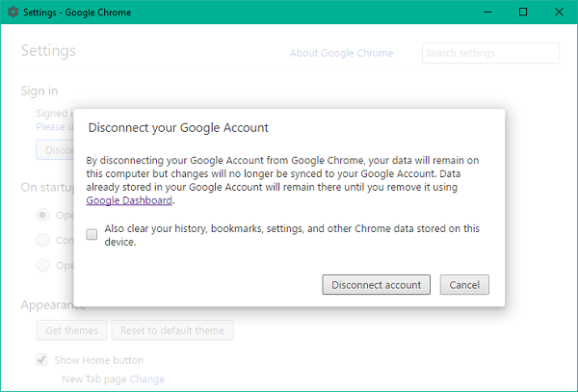
Task: Click the Search settings field
Action: click(x=490, y=53)
